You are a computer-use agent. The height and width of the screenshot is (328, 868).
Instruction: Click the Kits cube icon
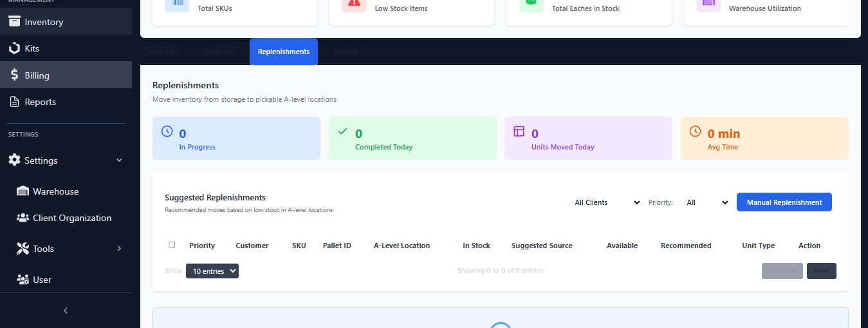click(14, 48)
